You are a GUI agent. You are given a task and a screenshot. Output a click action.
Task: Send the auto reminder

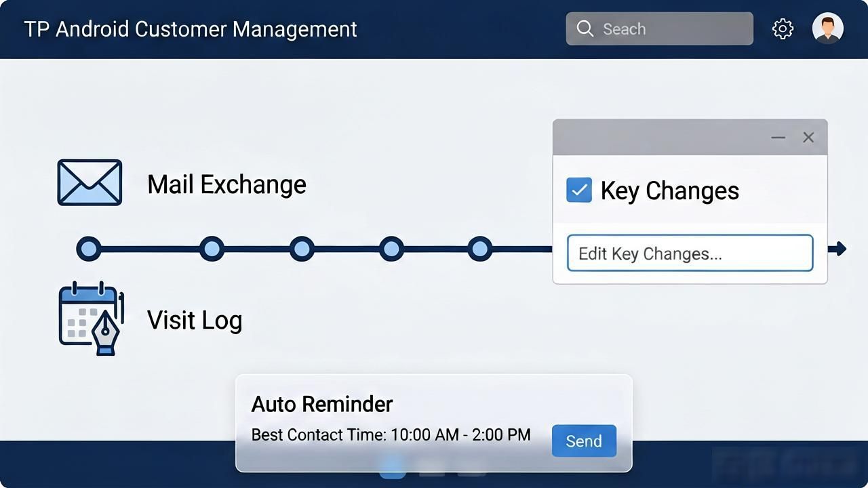pyautogui.click(x=584, y=441)
